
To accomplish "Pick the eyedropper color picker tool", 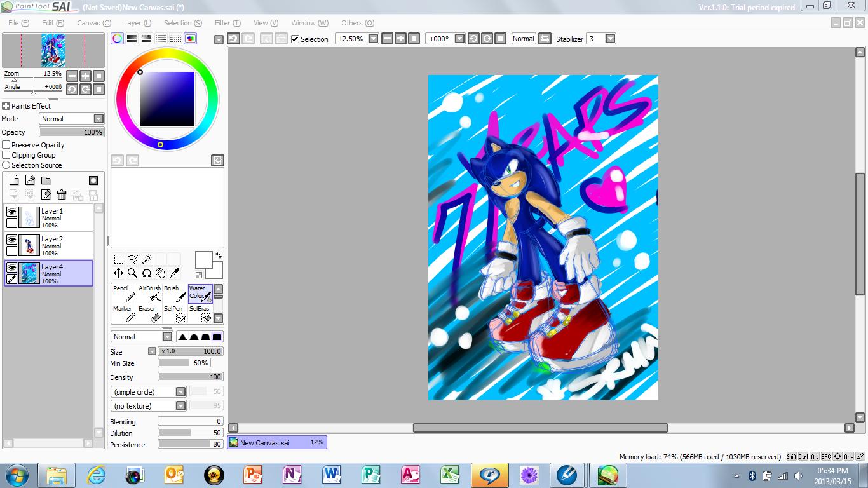I will [x=175, y=273].
